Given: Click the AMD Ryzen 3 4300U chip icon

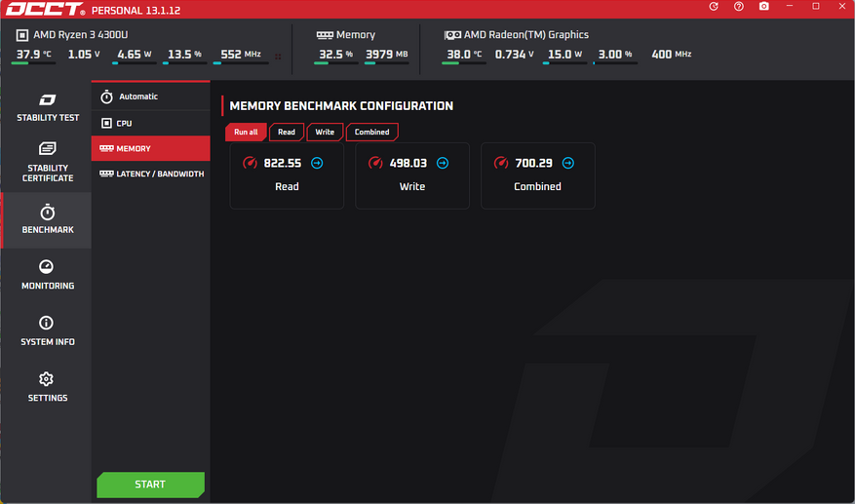Looking at the screenshot, I should point(22,35).
